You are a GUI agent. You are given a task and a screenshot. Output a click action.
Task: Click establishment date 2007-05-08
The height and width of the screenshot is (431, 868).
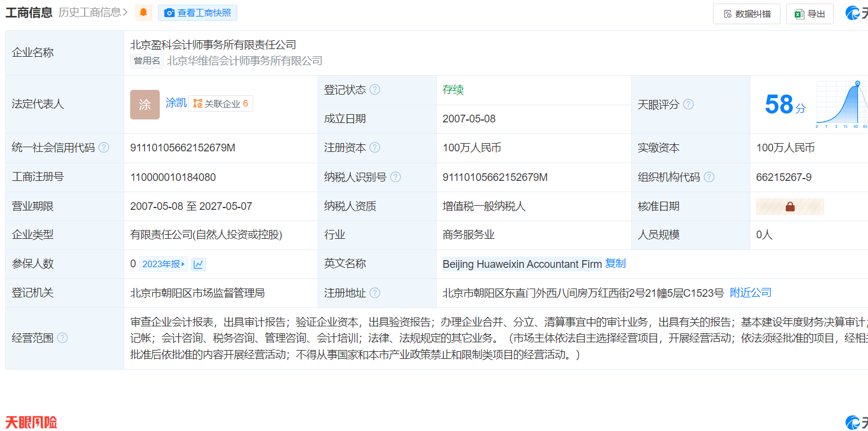tap(469, 119)
